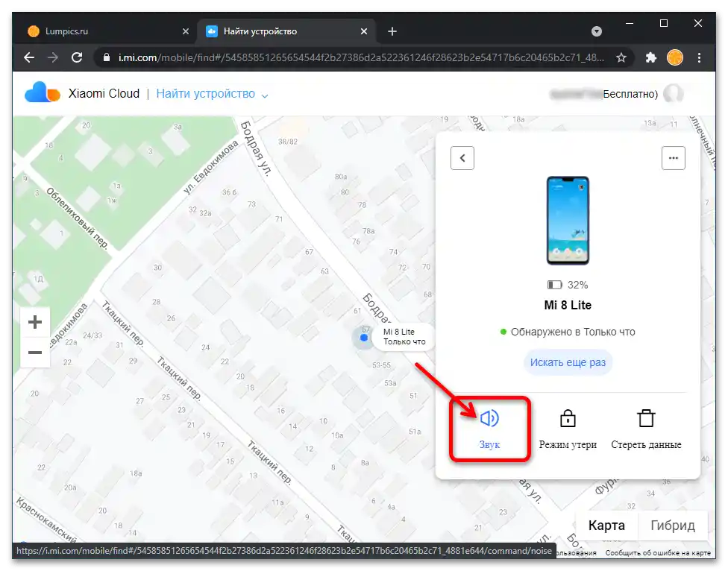Click Сообщить об ошибке на карте link
The image size is (728, 571).
tap(658, 553)
